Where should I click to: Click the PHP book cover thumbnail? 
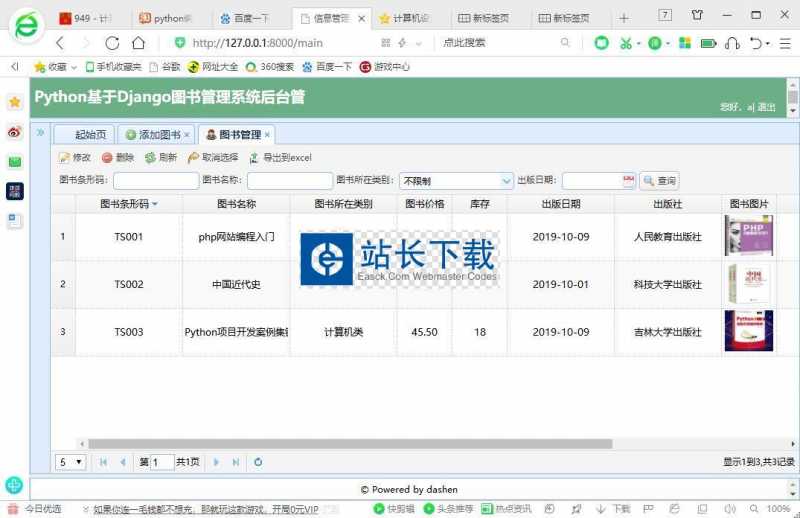coord(748,237)
